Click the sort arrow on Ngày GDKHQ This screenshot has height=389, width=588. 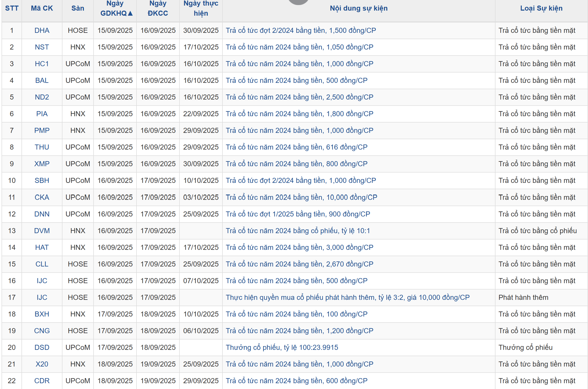[x=130, y=13]
